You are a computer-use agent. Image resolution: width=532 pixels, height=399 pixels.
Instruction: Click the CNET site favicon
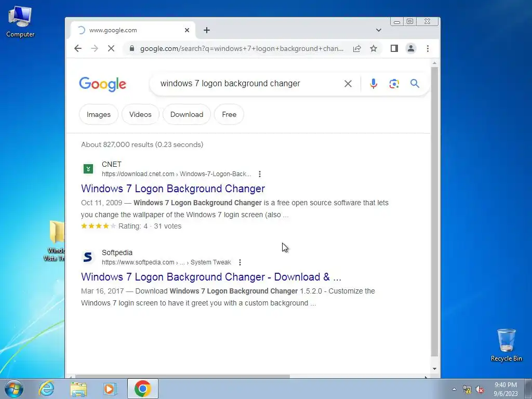click(88, 169)
